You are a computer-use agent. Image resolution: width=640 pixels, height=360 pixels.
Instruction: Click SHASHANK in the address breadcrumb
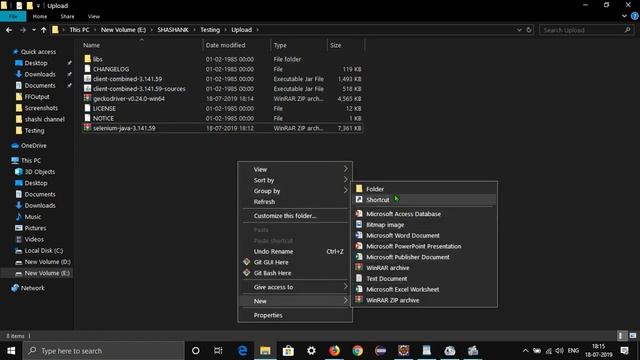click(173, 30)
